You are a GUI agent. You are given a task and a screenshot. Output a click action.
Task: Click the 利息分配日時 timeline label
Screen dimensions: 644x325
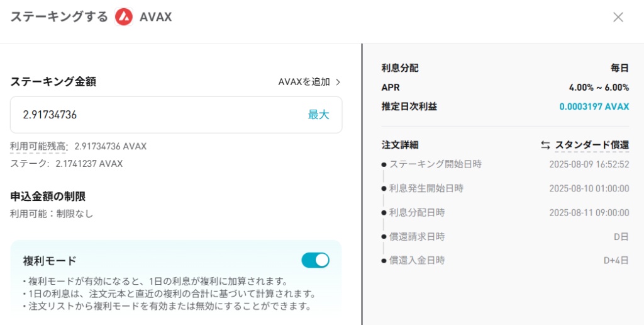(417, 213)
